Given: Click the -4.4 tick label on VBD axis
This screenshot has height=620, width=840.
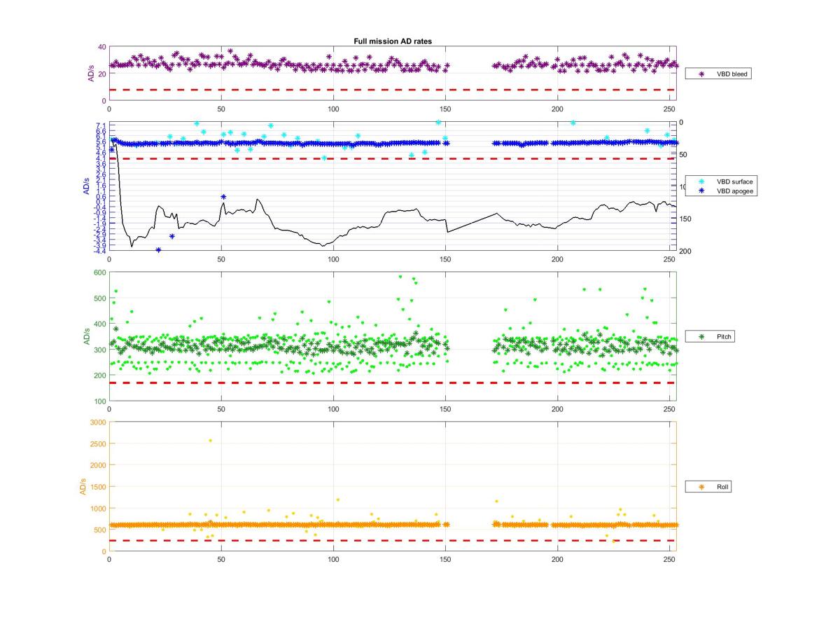Looking at the screenshot, I should 100,251.
